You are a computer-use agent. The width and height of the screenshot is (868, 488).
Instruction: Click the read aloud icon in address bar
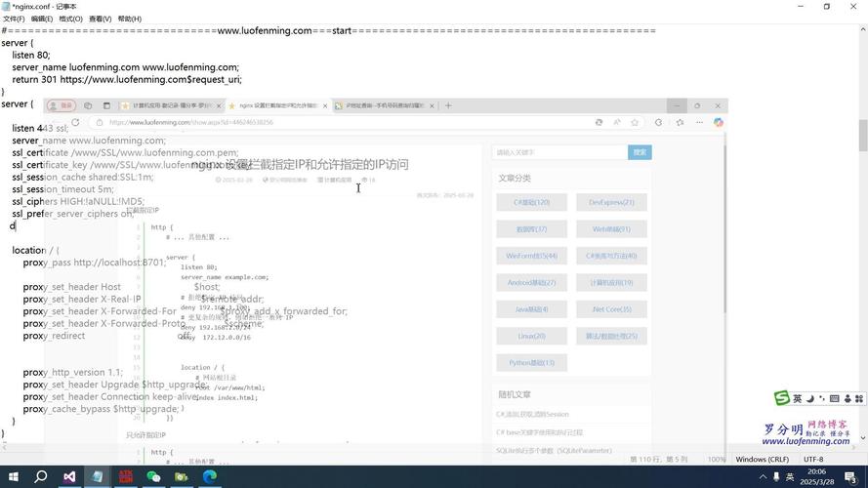point(617,122)
